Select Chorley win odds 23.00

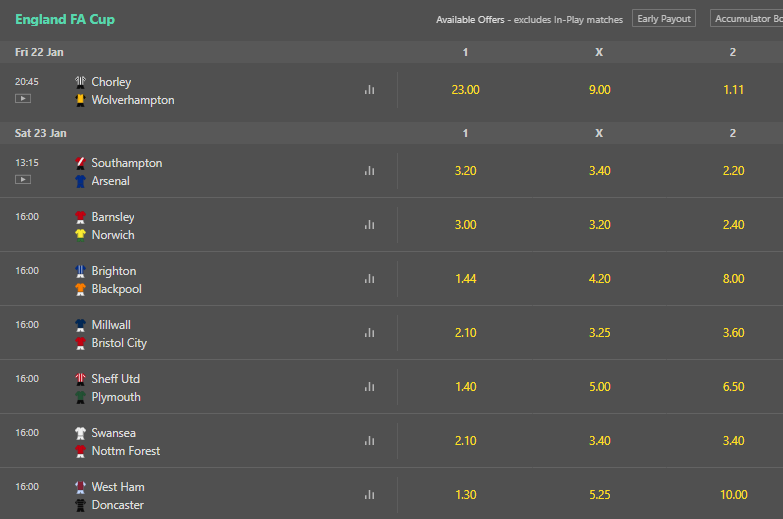click(x=465, y=90)
